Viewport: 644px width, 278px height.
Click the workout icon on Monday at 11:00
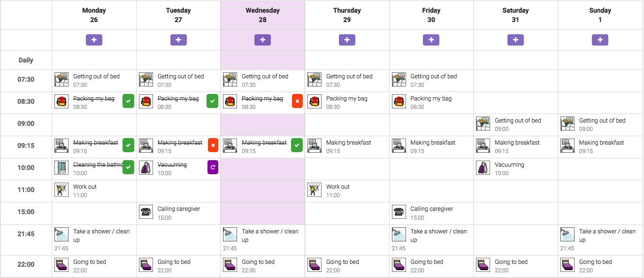(61, 190)
